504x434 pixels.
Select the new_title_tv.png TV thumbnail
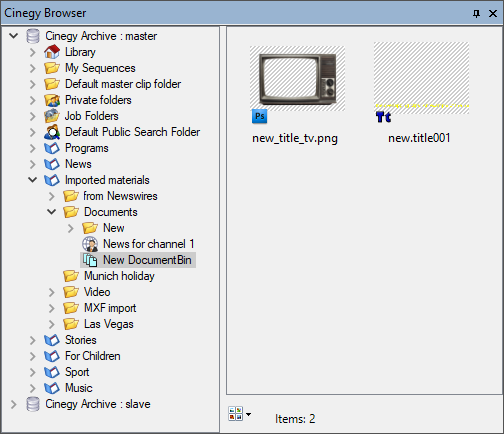(x=297, y=79)
